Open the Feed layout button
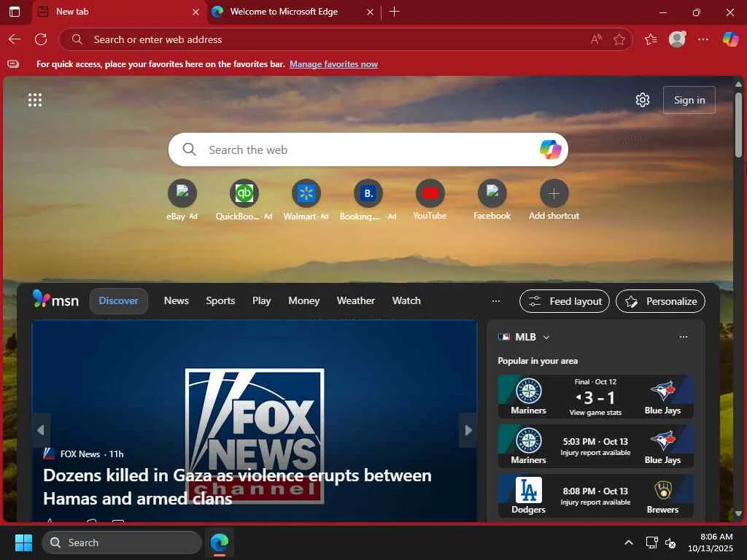 click(x=564, y=301)
